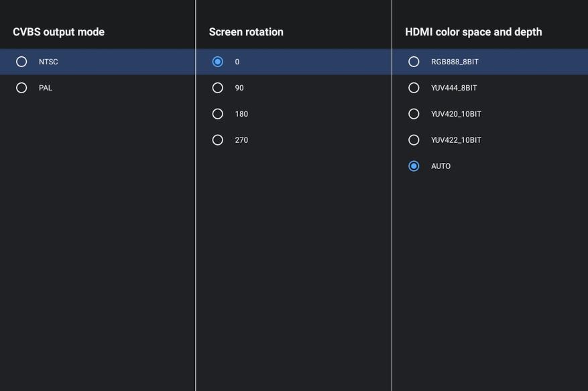Click the Screen rotation heading
Image resolution: width=588 pixels, height=391 pixels.
[x=246, y=32]
